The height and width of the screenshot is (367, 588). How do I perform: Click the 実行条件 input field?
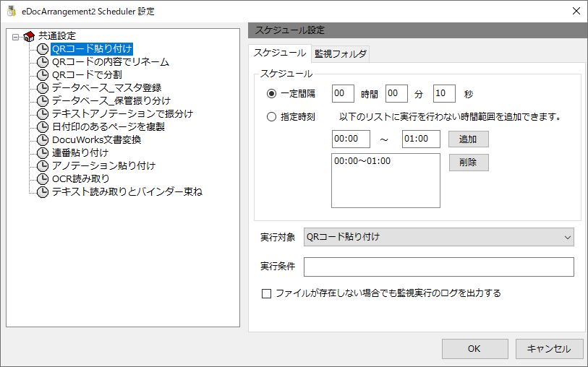pos(439,267)
